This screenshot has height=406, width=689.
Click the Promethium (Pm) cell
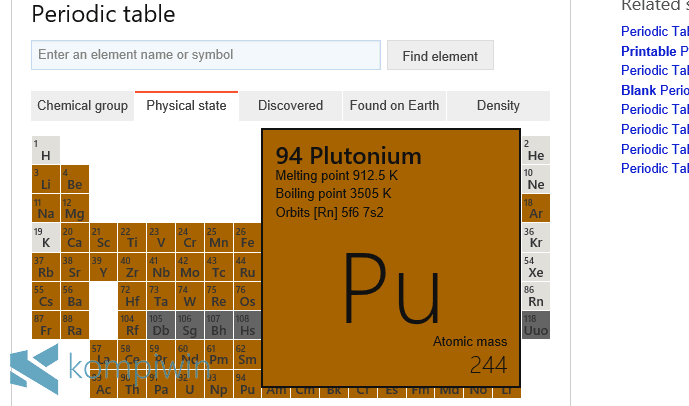(219, 354)
